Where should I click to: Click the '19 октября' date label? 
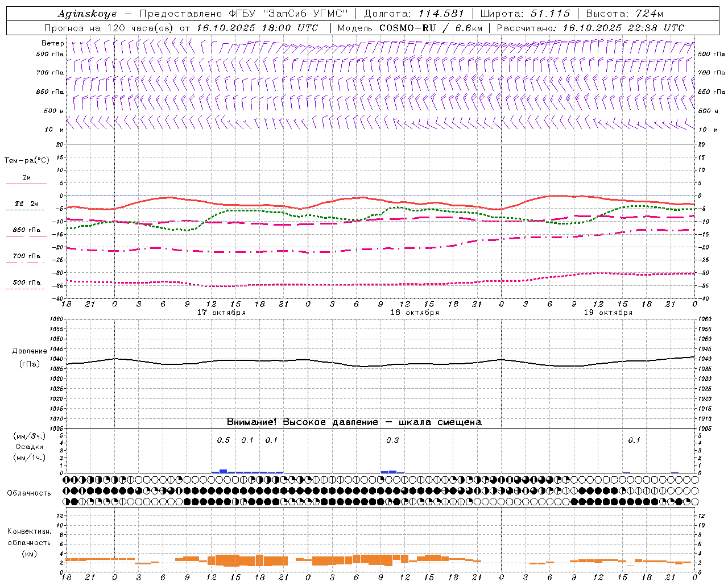608,313
